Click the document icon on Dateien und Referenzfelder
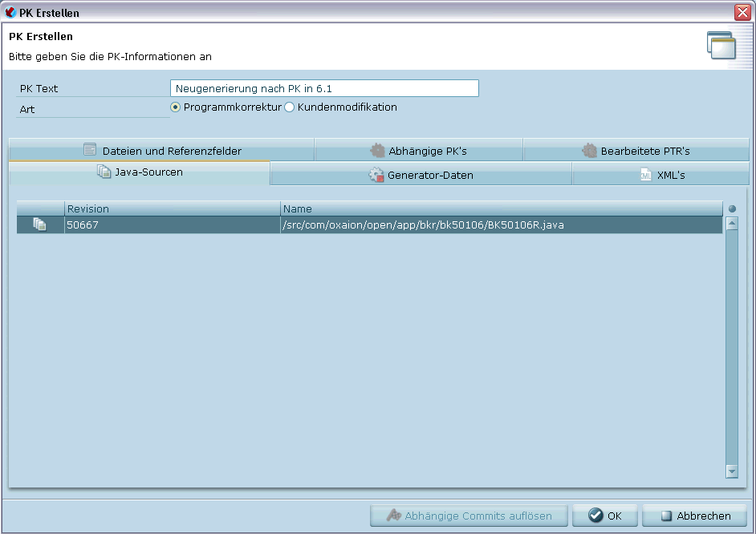 (x=90, y=149)
